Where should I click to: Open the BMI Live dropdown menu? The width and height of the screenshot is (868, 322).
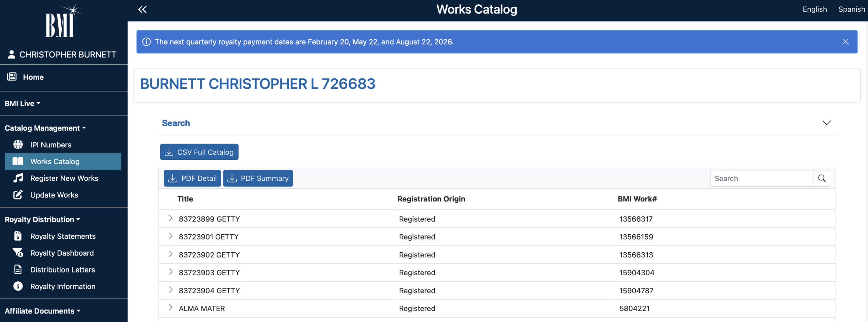tap(22, 104)
